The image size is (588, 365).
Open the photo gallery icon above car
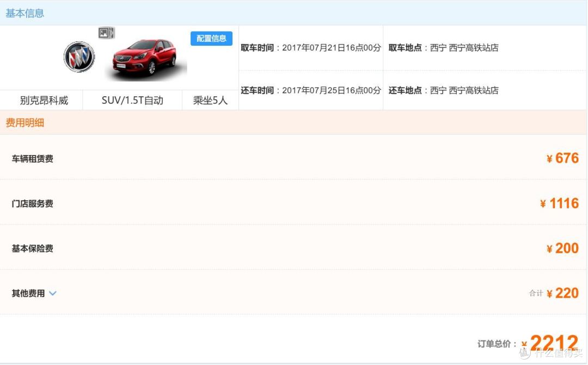tap(107, 33)
